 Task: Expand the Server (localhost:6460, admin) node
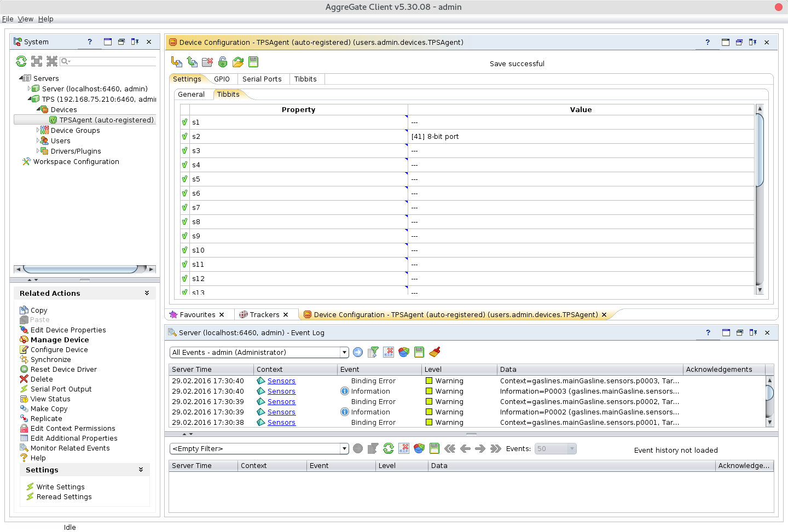[30, 89]
